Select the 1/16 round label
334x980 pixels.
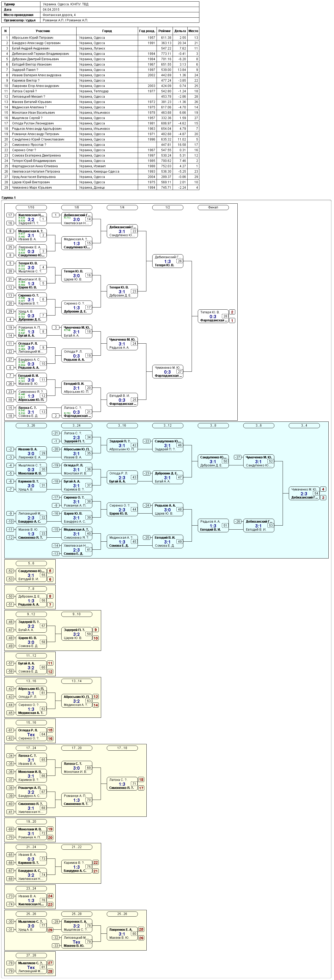31,207
